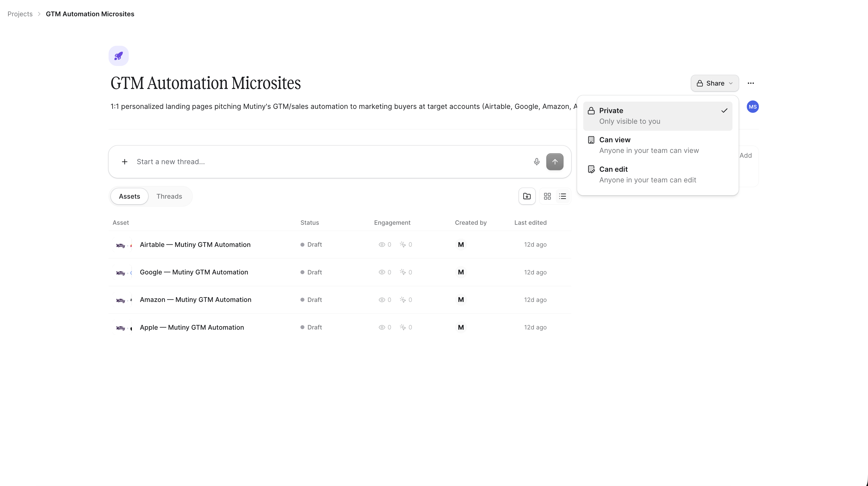Viewport: 868px width, 486px height.
Task: Select Can view sharing option
Action: [658, 145]
